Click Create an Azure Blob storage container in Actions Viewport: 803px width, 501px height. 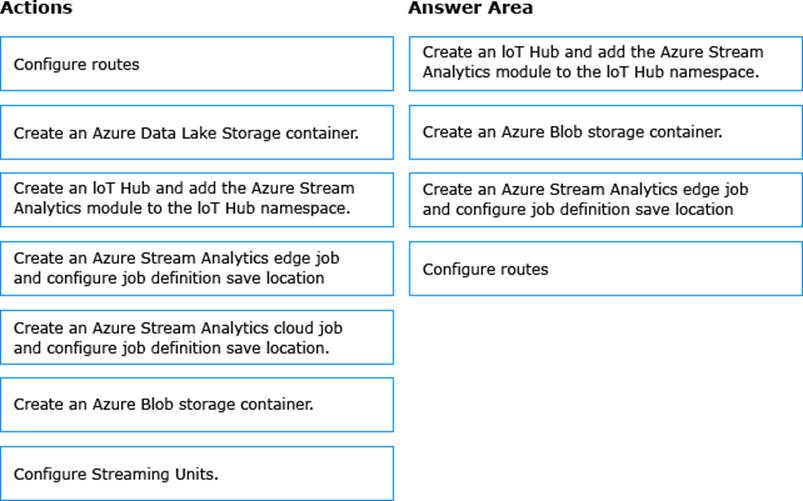[x=197, y=405]
